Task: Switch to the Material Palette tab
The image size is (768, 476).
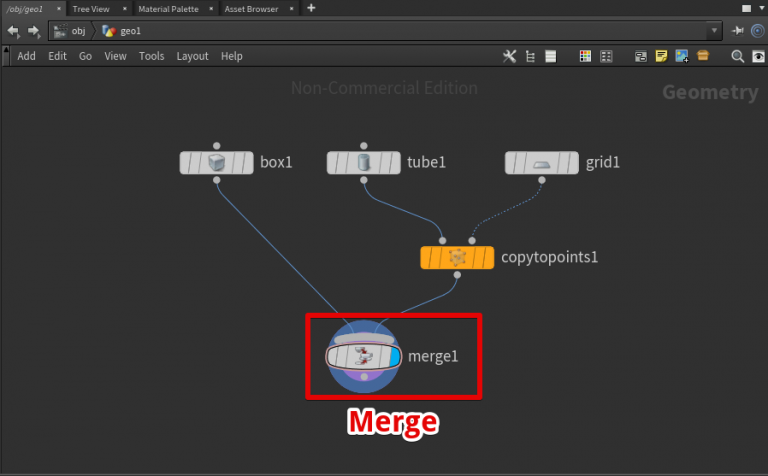Action: pos(167,9)
